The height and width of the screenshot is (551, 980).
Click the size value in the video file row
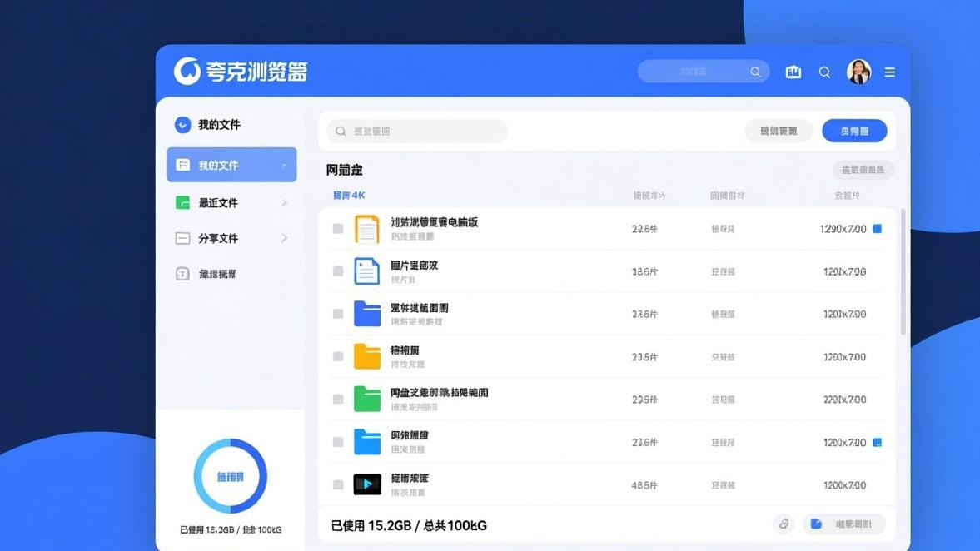[644, 484]
